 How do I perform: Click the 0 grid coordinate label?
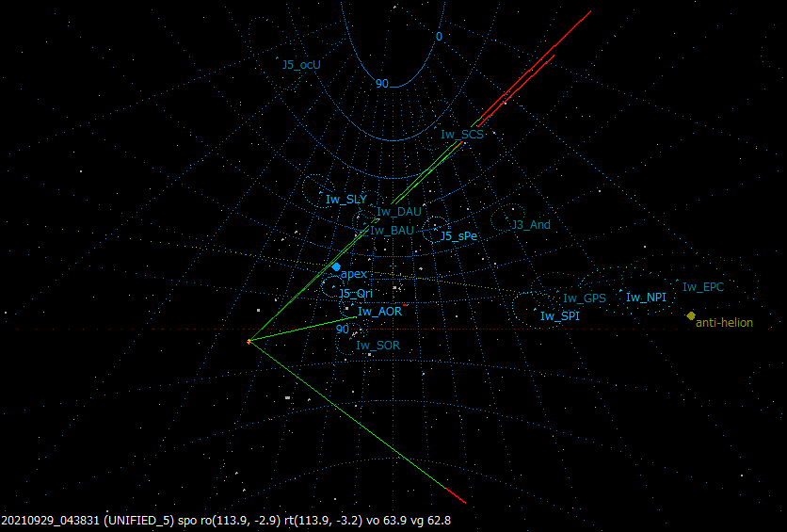(440, 37)
